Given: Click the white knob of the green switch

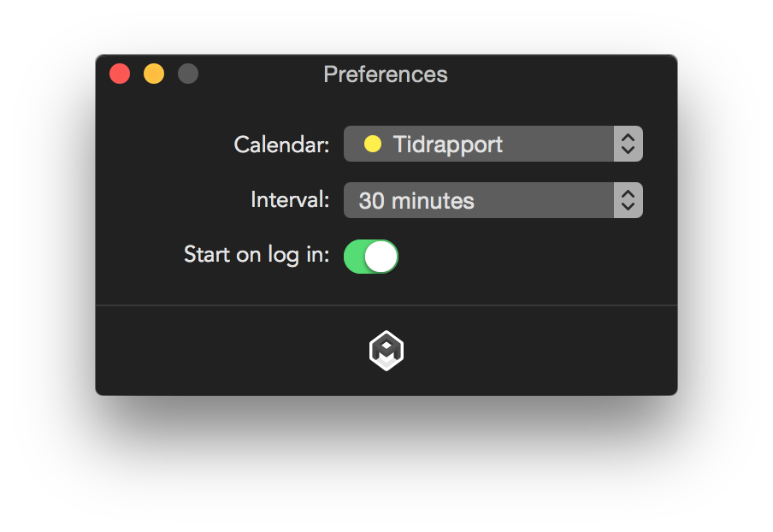Looking at the screenshot, I should point(381,257).
